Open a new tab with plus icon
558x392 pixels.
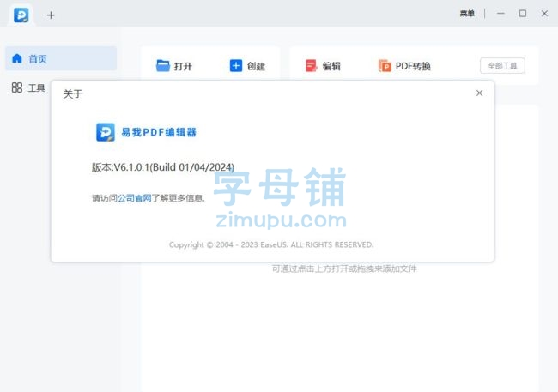51,15
